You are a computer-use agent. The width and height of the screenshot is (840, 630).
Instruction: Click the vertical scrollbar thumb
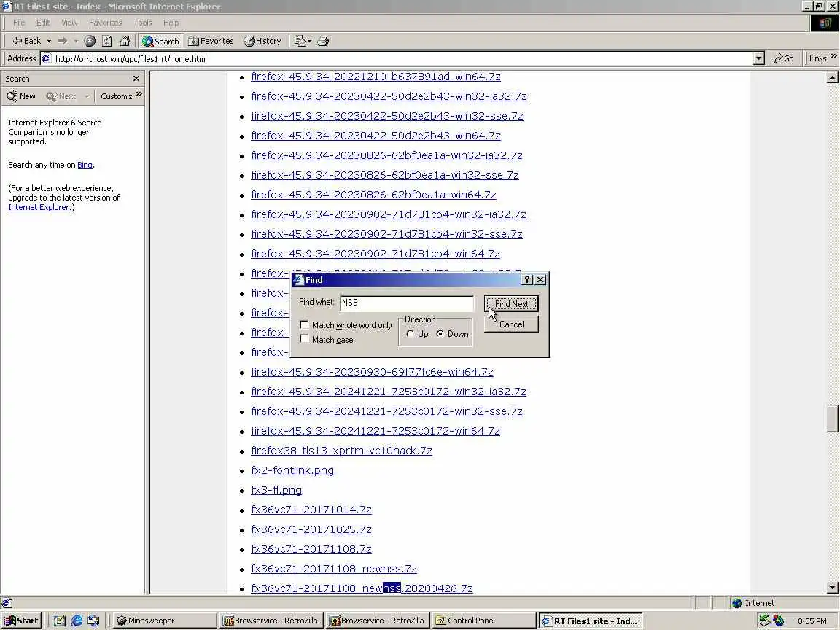(832, 419)
